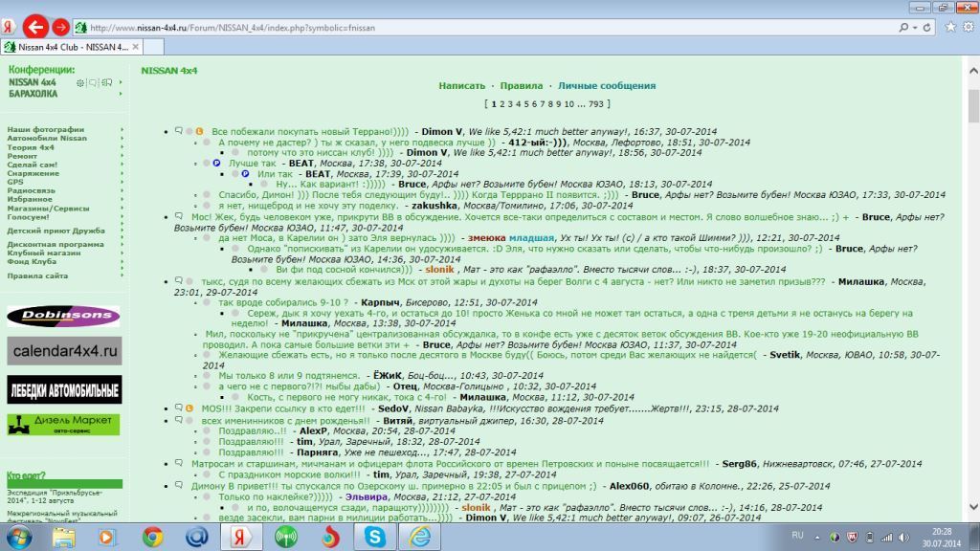Expand the БАРАХОЛКА conference arrow
This screenshot has height=551, width=980.
click(x=121, y=94)
